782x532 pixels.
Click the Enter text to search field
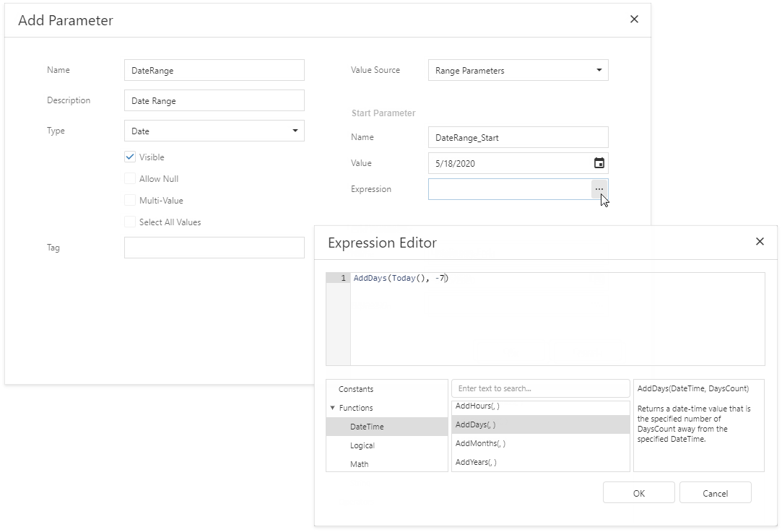click(540, 388)
